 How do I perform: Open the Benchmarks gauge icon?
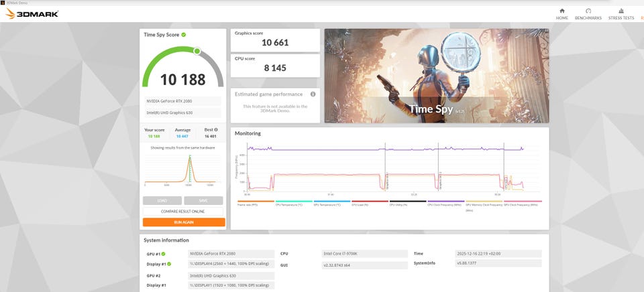click(588, 11)
